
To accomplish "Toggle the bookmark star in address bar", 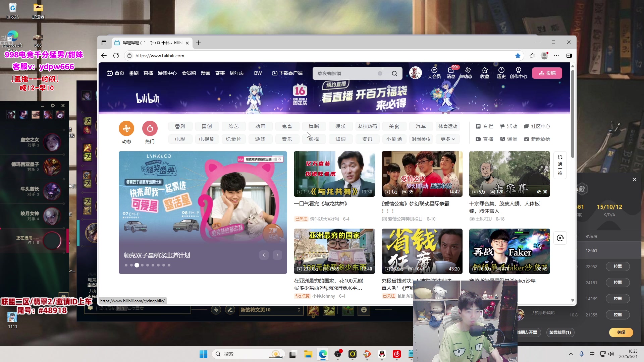I will tap(518, 56).
